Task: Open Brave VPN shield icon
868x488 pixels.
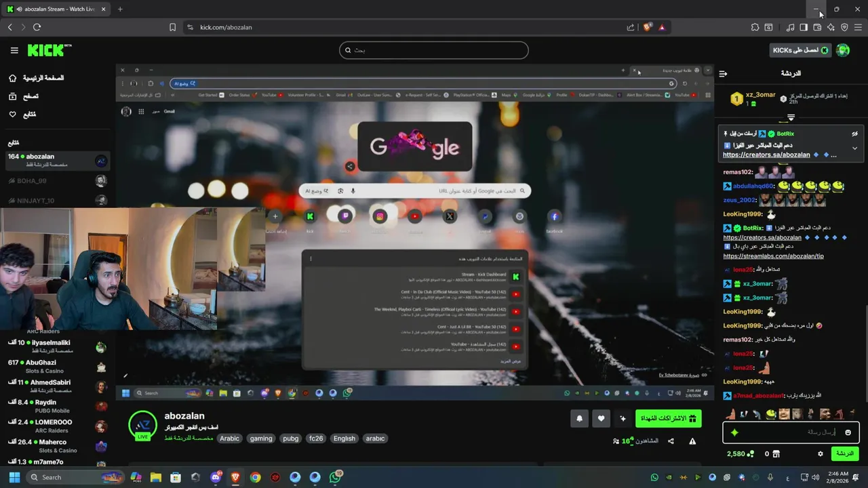Action: tap(844, 27)
